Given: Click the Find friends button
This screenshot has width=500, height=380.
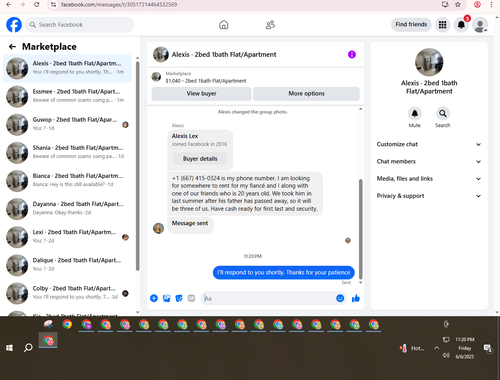Looking at the screenshot, I should coord(411,24).
